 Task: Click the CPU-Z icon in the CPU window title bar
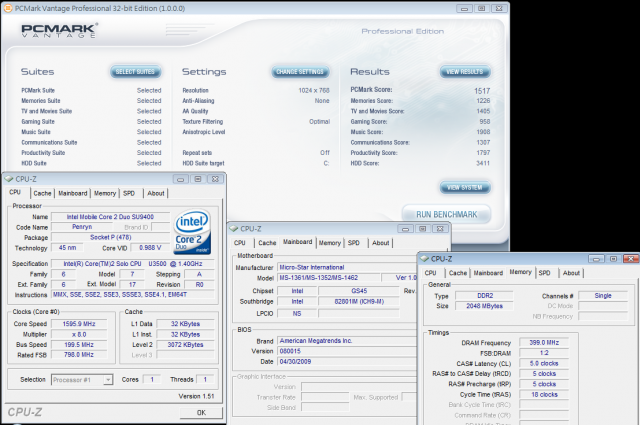pyautogui.click(x=9, y=179)
